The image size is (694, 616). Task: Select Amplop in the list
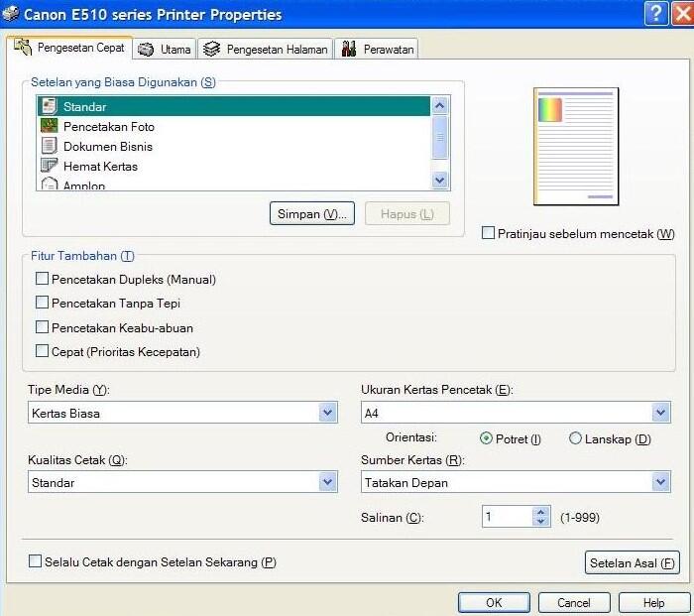coord(233,184)
